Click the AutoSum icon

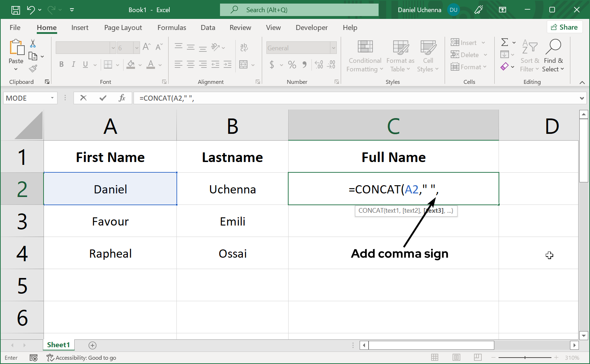pos(505,42)
